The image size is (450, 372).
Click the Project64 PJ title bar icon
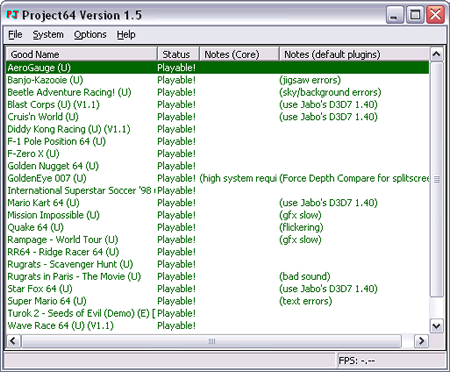click(x=13, y=15)
